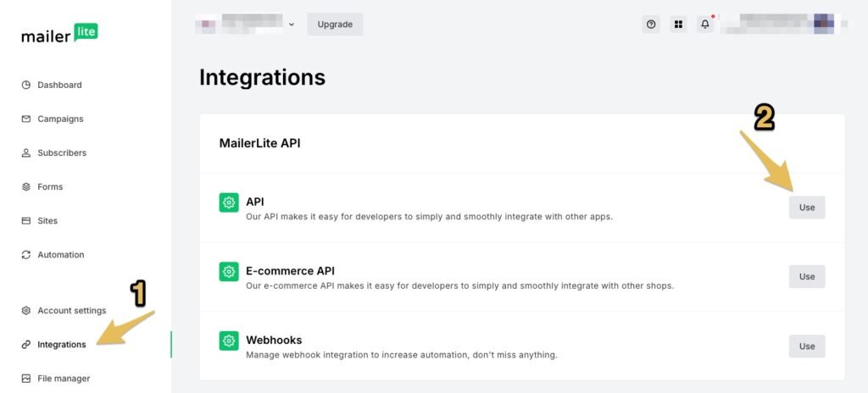Click the E-commerce API row title
Image resolution: width=868 pixels, height=393 pixels.
(x=290, y=271)
